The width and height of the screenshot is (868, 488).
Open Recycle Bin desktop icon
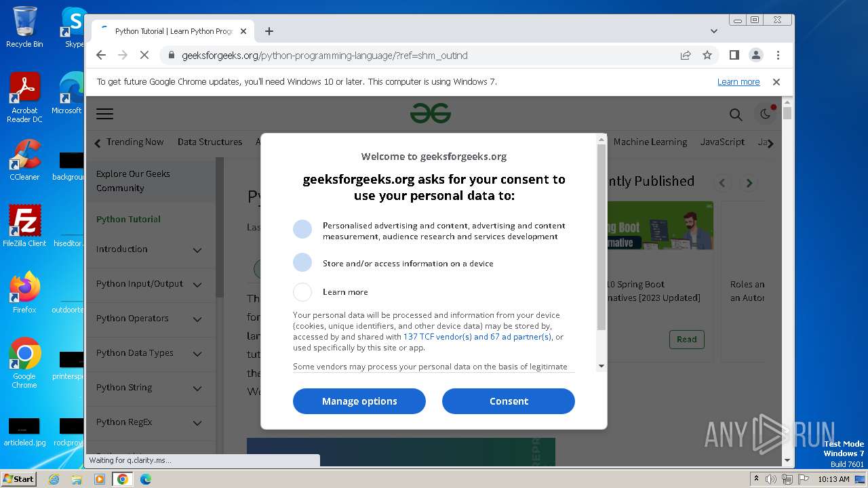click(24, 27)
